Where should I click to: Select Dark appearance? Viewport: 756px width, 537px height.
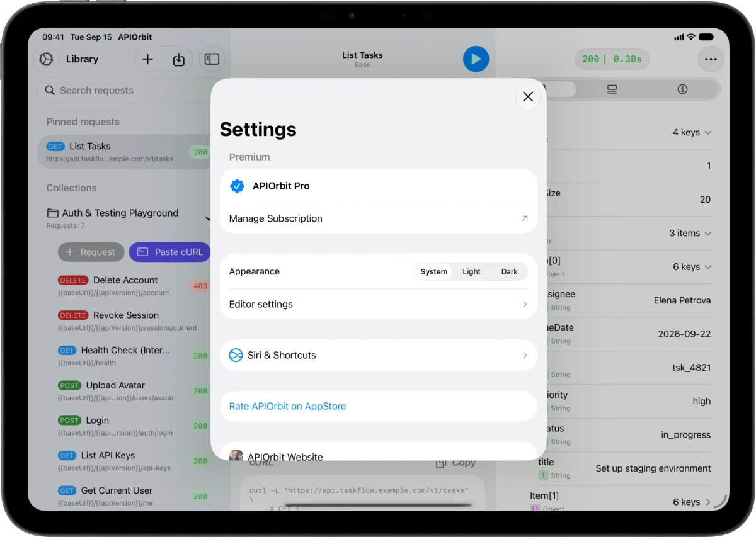click(509, 272)
